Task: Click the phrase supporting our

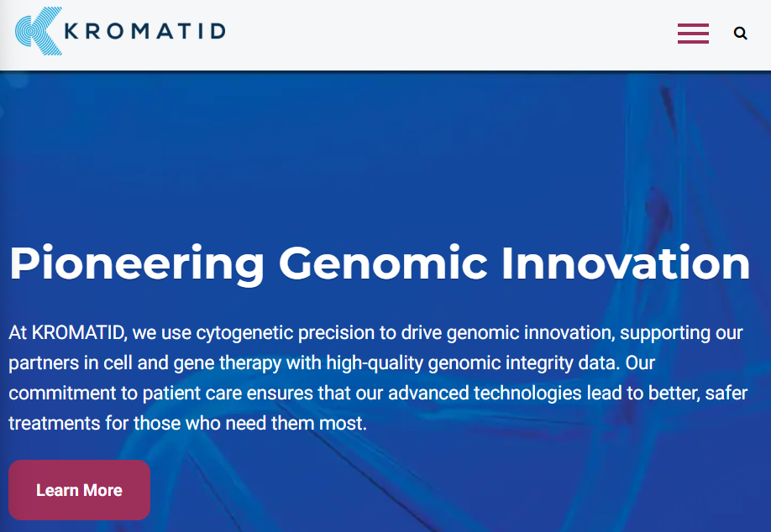Action: click(x=681, y=333)
